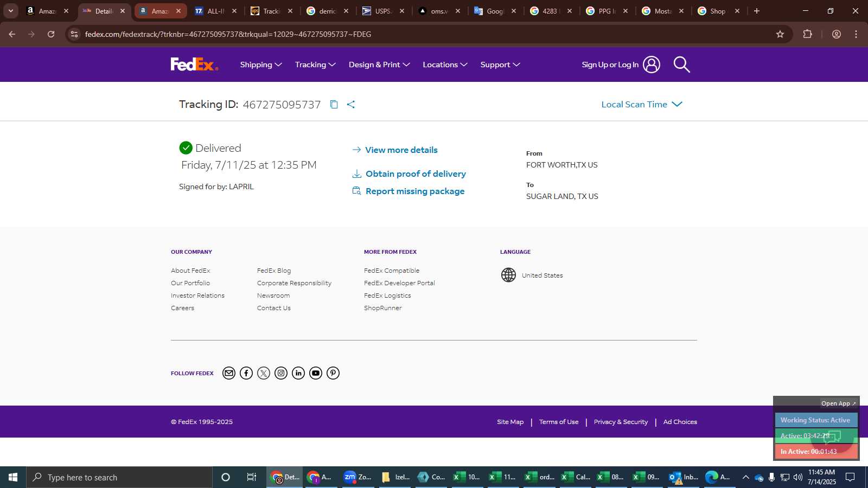Open the Terms of Use link
This screenshot has width=868, height=488.
559,422
